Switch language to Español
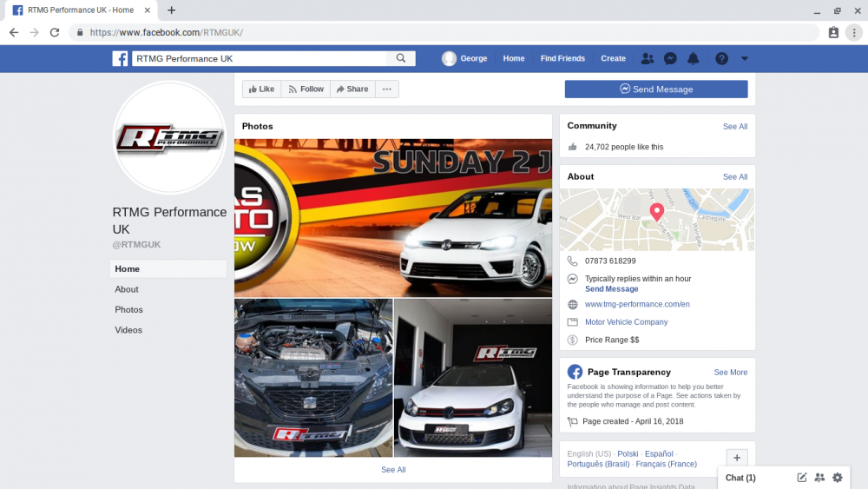The width and height of the screenshot is (868, 489). 659,453
